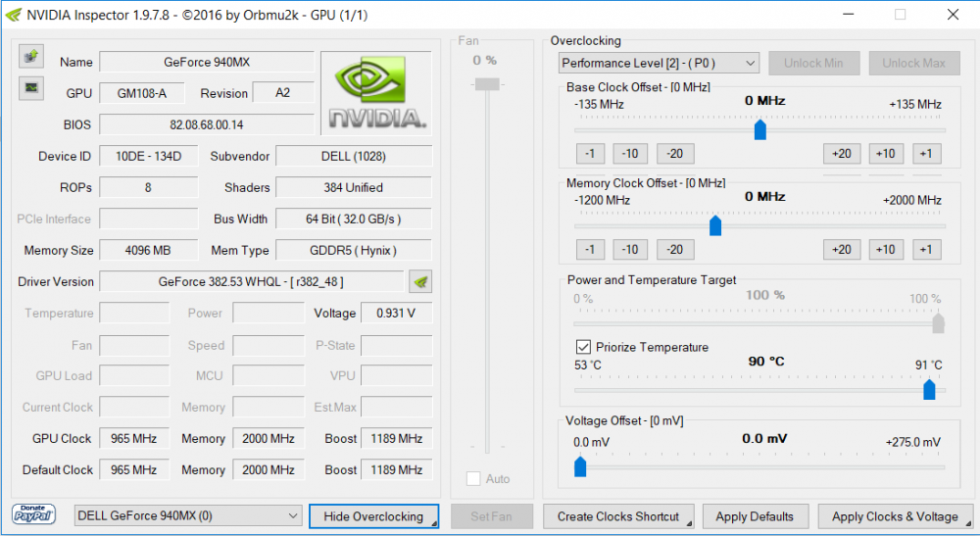The width and height of the screenshot is (980, 536).
Task: Click the GPU field GM108-A
Action: point(142,93)
